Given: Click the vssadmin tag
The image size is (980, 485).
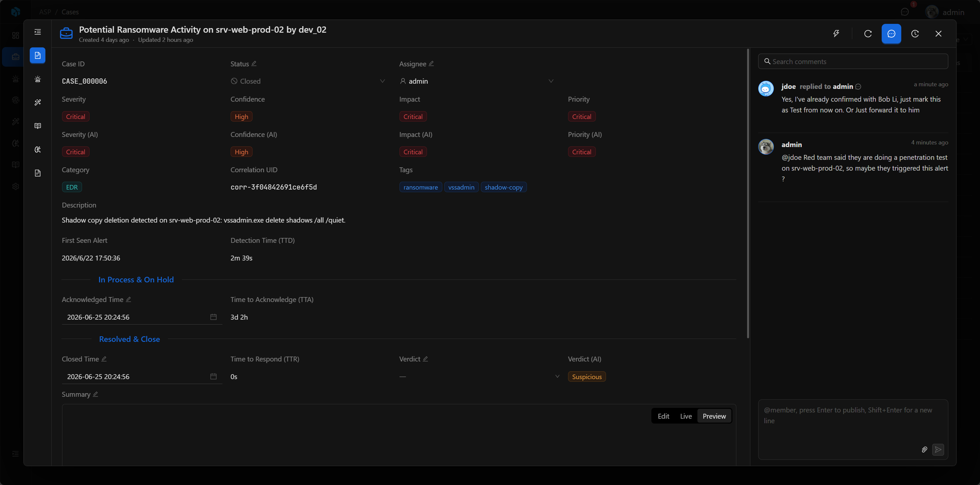Looking at the screenshot, I should click(x=461, y=187).
